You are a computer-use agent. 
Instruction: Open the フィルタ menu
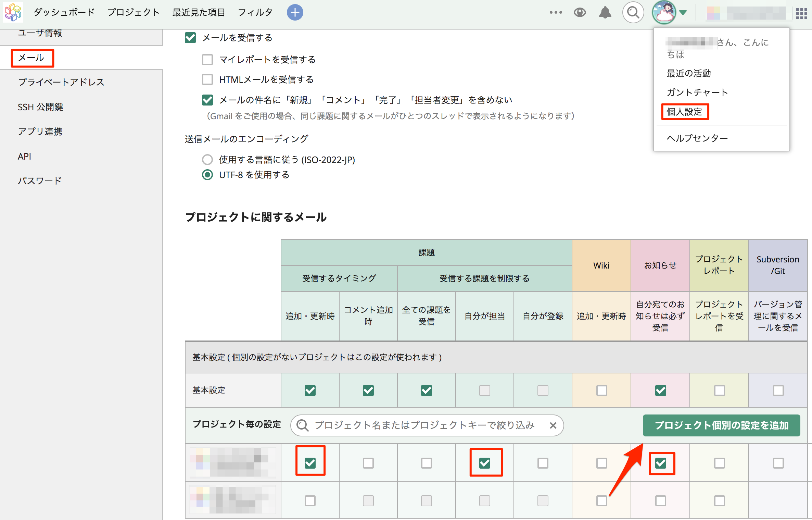pyautogui.click(x=255, y=12)
